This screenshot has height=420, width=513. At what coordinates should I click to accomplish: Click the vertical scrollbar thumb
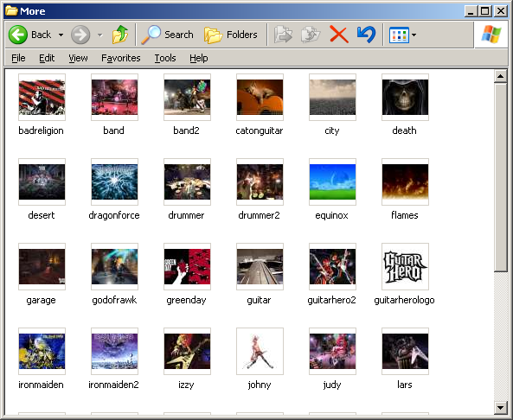tap(500, 177)
